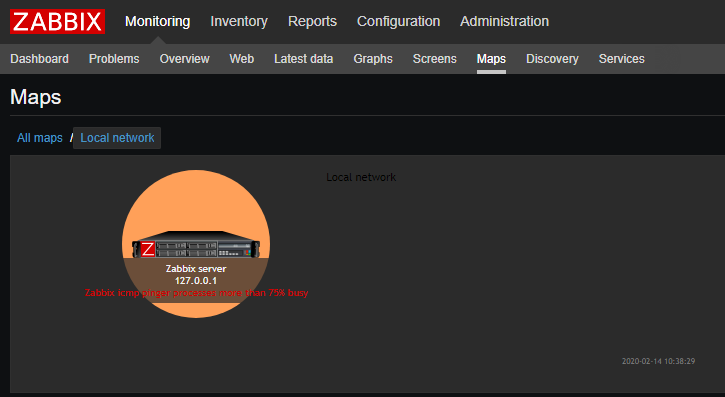
Task: Click the All maps breadcrumb link
Action: click(x=40, y=138)
